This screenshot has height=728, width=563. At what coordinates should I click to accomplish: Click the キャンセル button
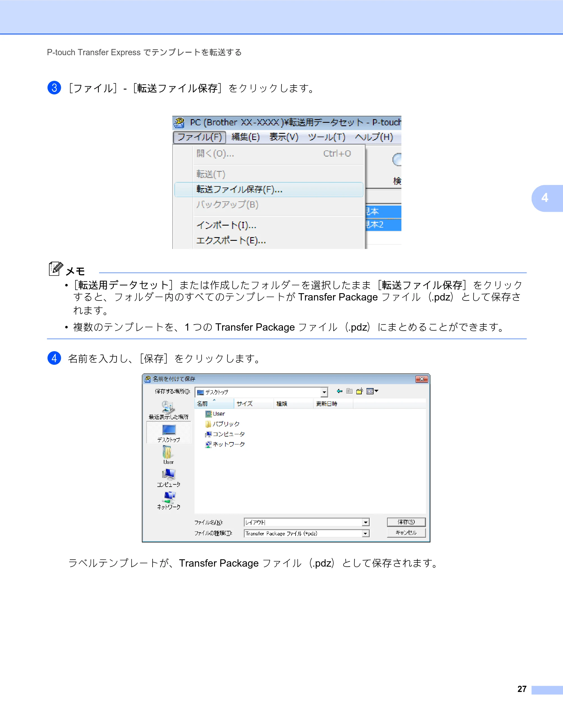pos(406,533)
